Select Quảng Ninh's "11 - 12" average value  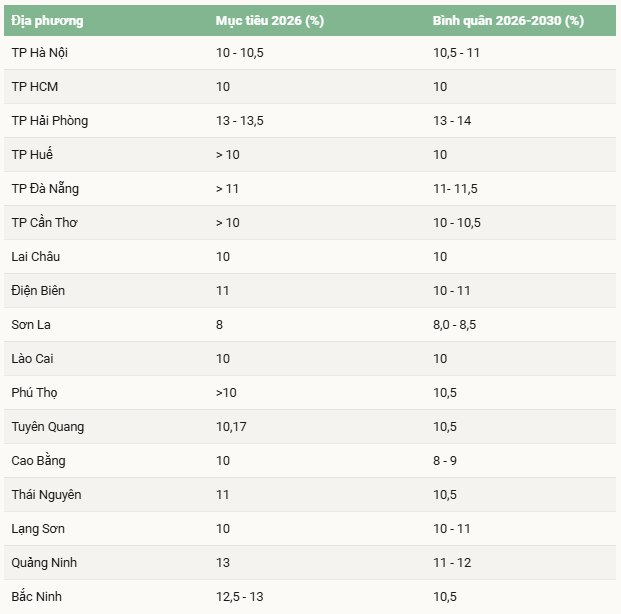tap(452, 563)
